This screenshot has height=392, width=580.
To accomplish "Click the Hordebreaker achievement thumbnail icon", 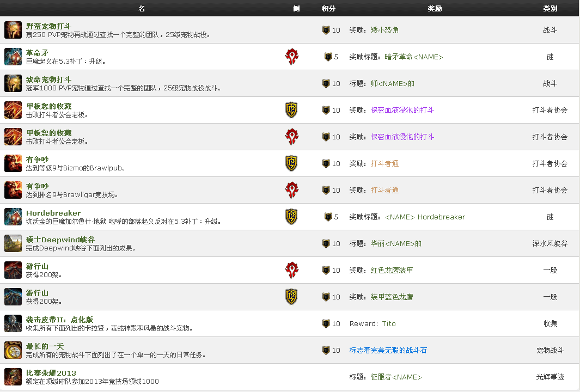I will [13, 217].
